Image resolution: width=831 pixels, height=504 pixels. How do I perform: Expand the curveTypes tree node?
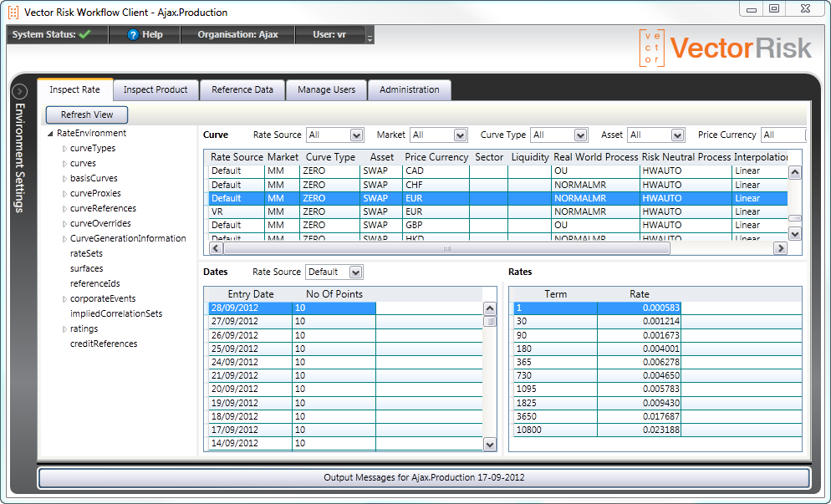(64, 149)
